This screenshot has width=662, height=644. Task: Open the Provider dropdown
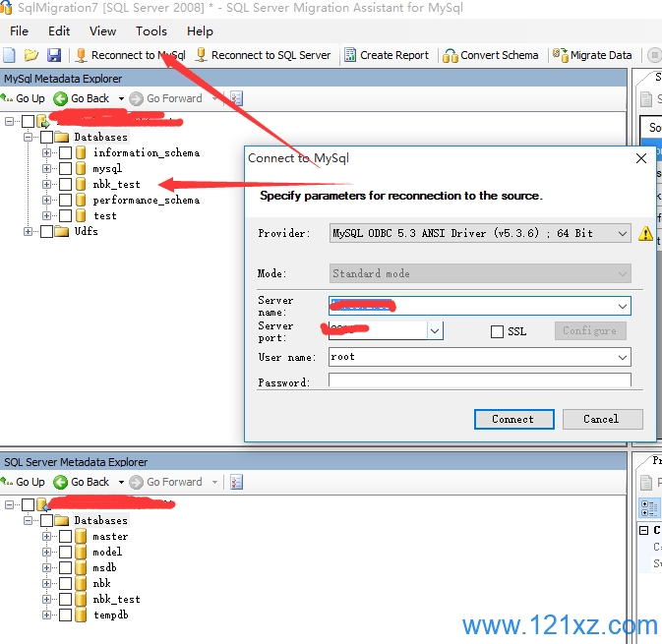point(622,233)
